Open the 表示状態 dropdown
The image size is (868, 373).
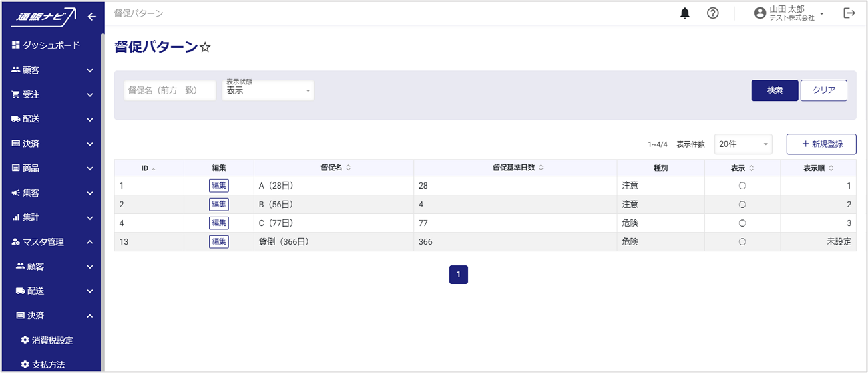(x=268, y=90)
